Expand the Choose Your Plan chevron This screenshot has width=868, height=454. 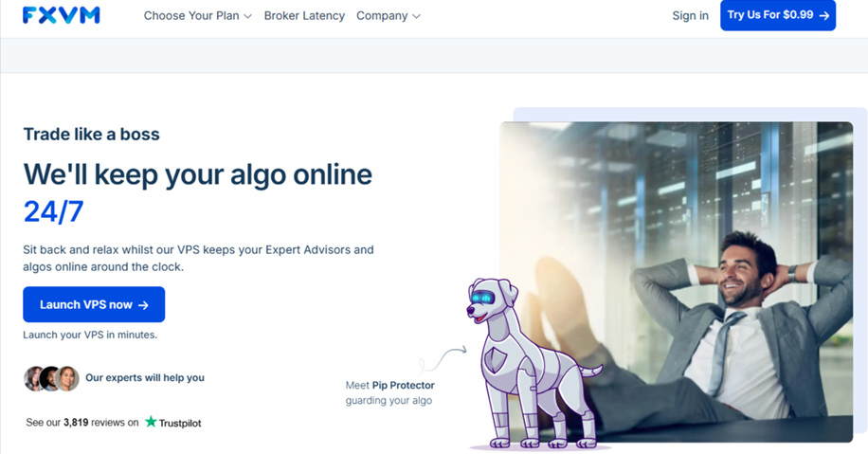point(247,17)
